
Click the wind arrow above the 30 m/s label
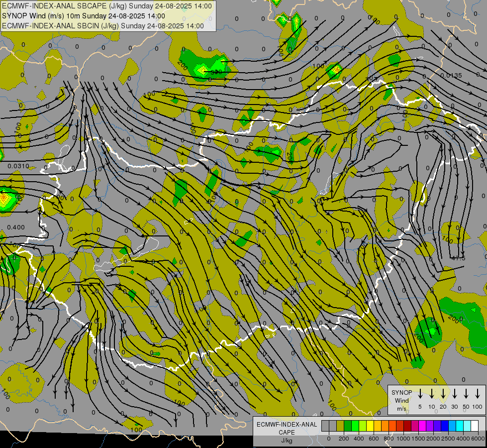click(455, 394)
